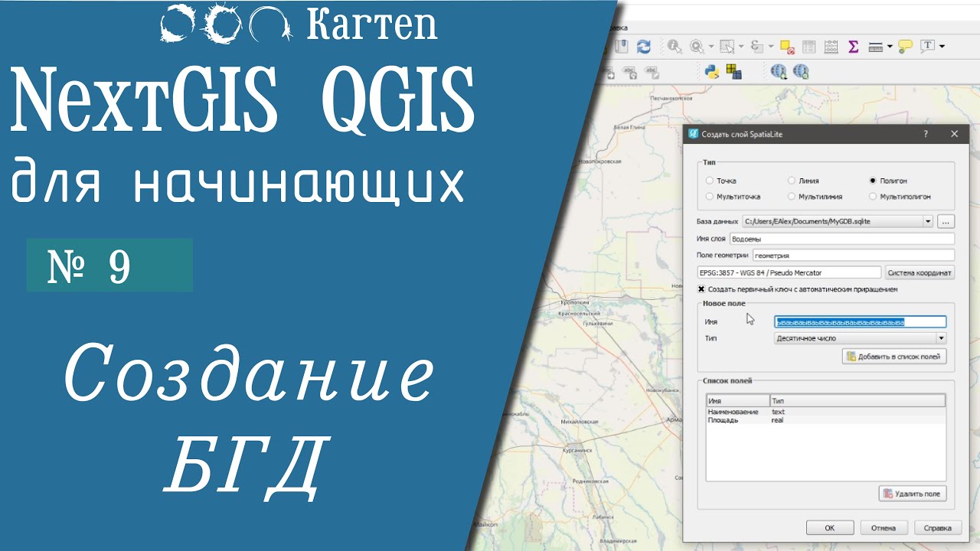The image size is (980, 551).
Task: Click the Select by Expression icon
Action: (757, 47)
